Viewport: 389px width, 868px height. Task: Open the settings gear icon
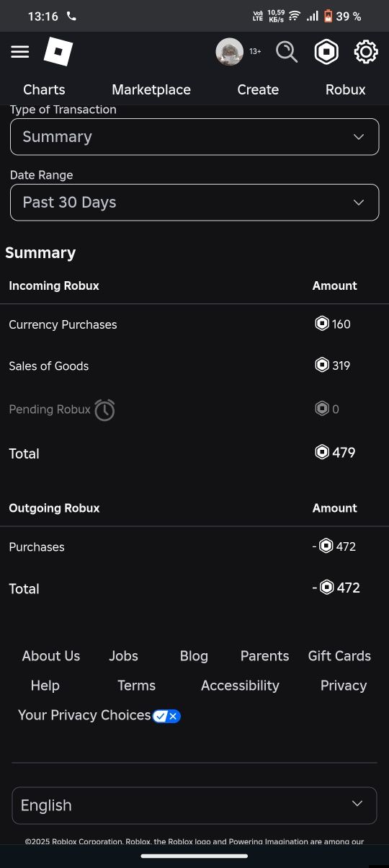(366, 52)
